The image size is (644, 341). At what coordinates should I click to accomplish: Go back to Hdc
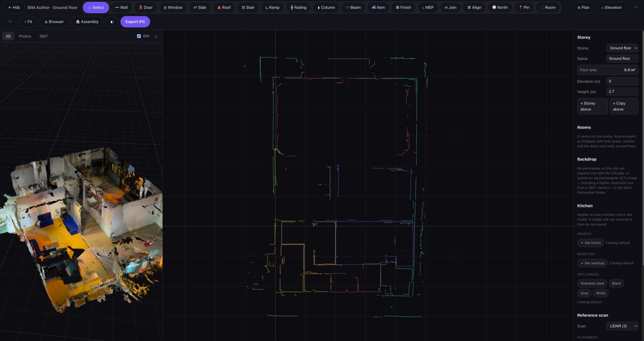14,8
